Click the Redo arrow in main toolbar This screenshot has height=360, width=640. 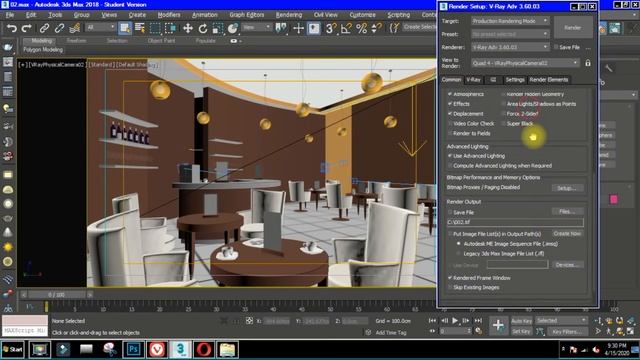click(x=27, y=28)
